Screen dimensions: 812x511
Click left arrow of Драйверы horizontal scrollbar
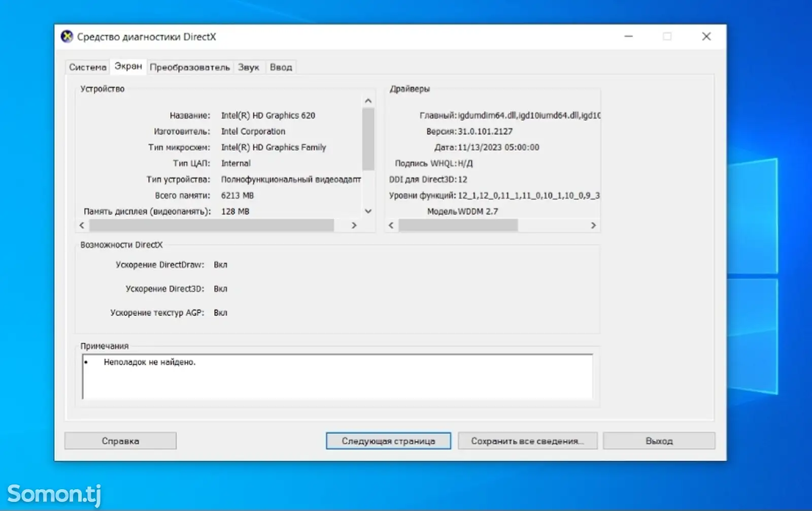click(391, 225)
